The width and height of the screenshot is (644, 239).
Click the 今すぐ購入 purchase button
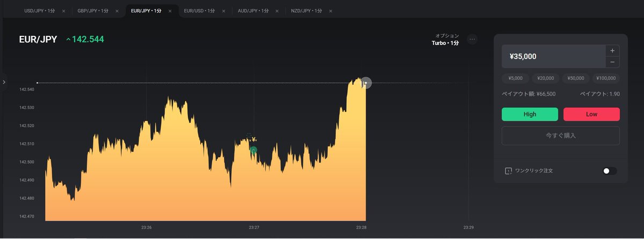coord(561,136)
